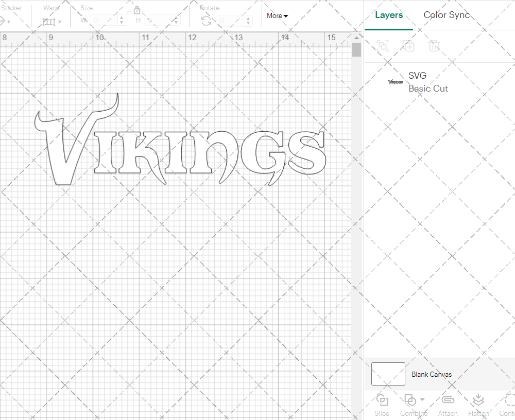Click the Delete layer trash icon
Viewport: 515px width, 420px height.
click(434, 46)
